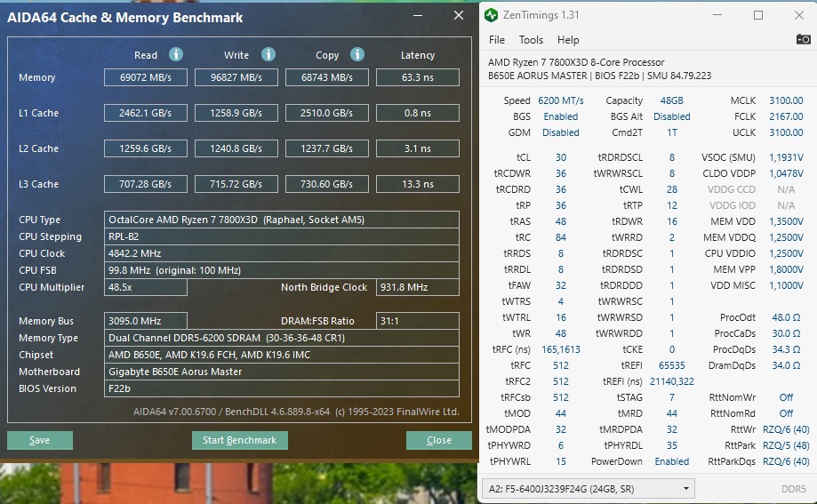Click Start Benchmark button
The height and width of the screenshot is (504, 817).
tap(240, 440)
